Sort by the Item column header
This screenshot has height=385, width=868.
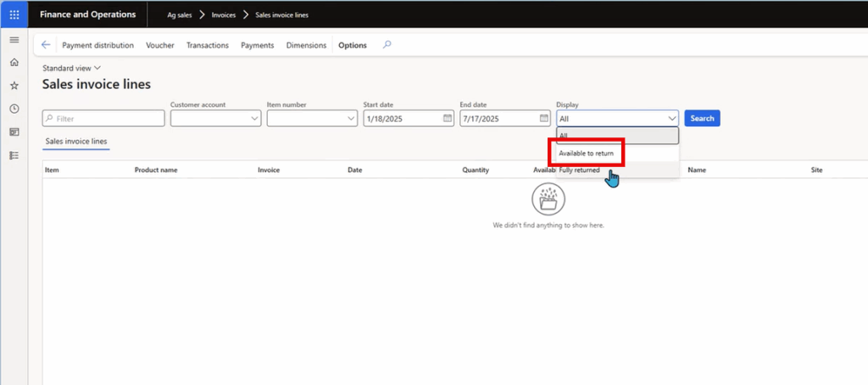tap(52, 170)
